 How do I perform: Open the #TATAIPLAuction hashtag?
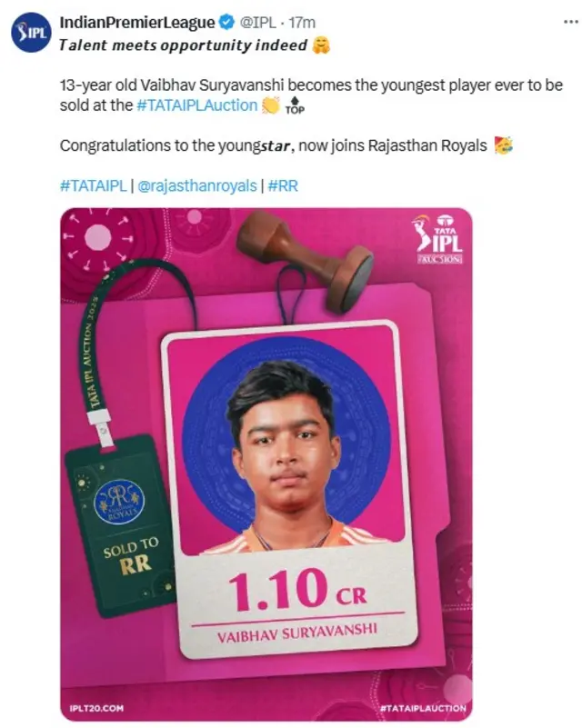tap(197, 105)
